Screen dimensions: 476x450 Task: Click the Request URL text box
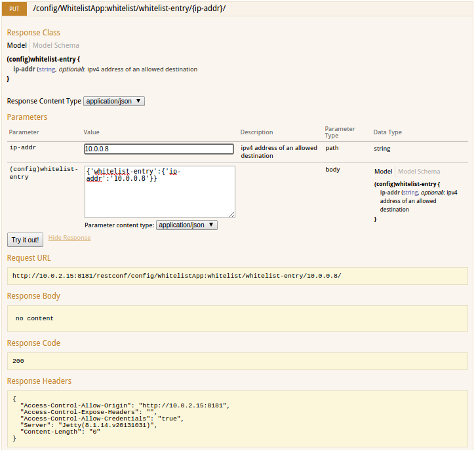pos(237,276)
